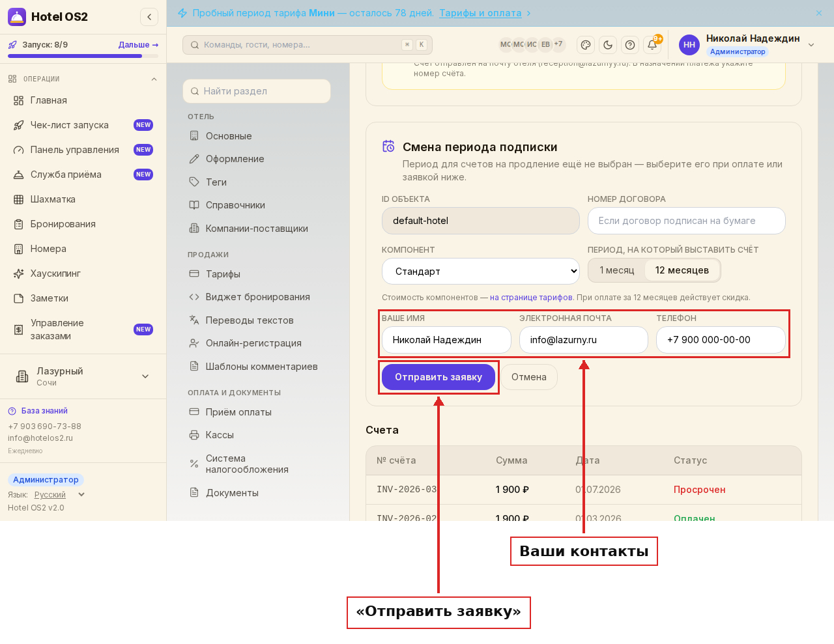Click the launch progress bar 8/9
This screenshot has width=834, height=644.
pos(83,56)
